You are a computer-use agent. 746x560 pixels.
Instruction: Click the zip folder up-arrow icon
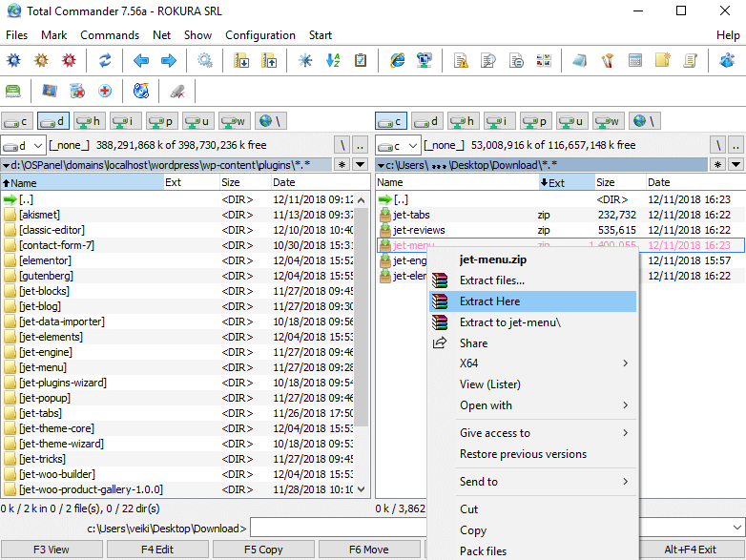point(269,60)
